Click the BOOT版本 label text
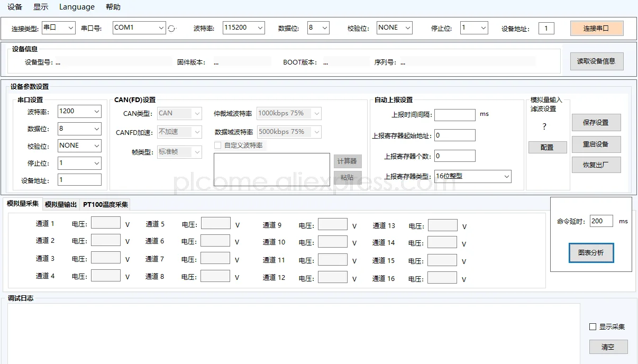Screen dimensions: 638x364 [300, 62]
